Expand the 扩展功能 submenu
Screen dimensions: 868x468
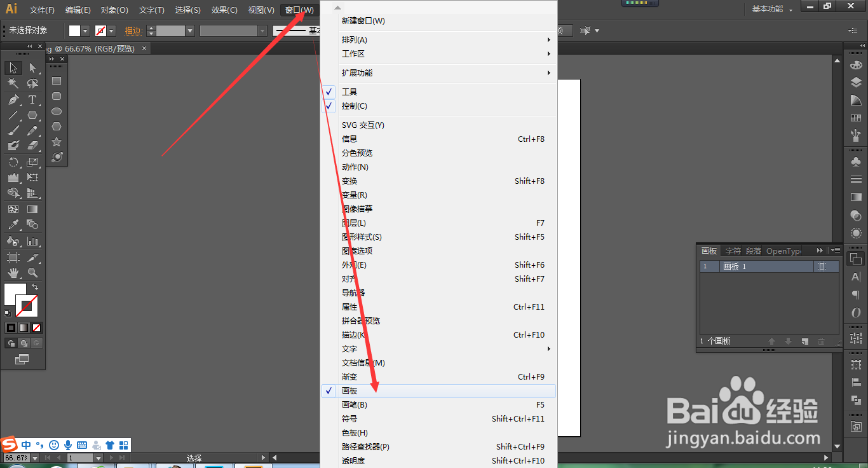[x=438, y=73]
